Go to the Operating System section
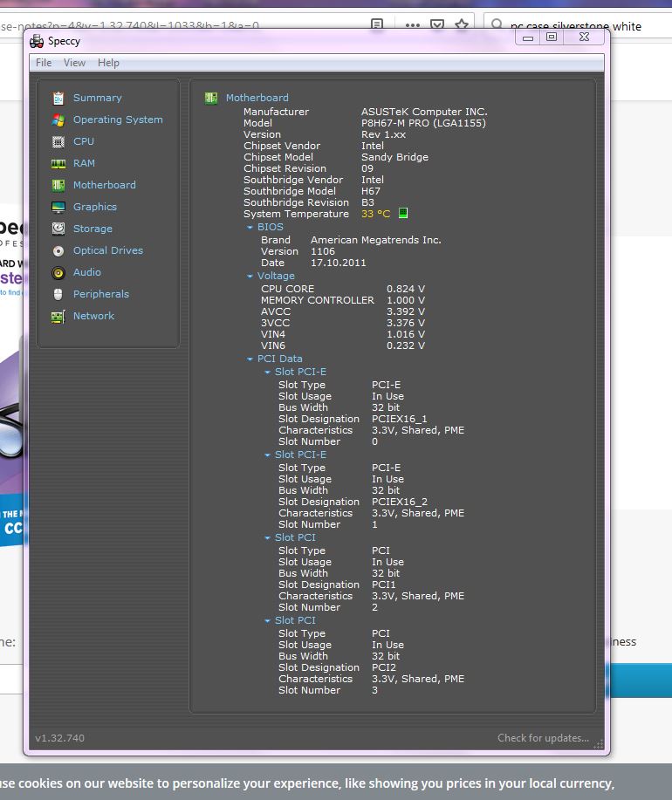The height and width of the screenshot is (800, 672). click(x=118, y=120)
